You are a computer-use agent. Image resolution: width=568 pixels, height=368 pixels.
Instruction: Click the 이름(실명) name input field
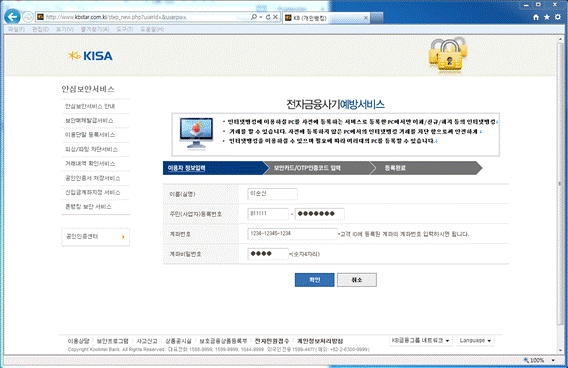(272, 194)
